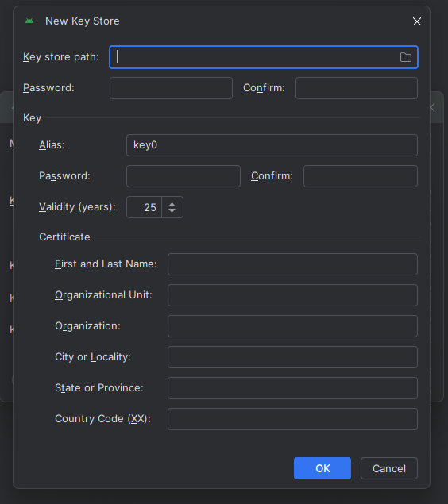
Task: Click the 'Validity (years):' label
Action: pos(77,207)
